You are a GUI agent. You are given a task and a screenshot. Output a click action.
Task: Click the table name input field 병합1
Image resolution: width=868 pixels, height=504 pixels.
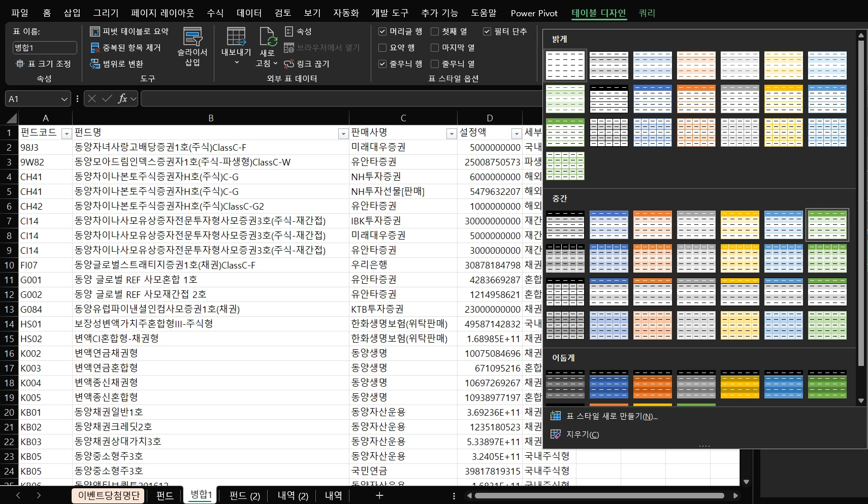click(45, 48)
